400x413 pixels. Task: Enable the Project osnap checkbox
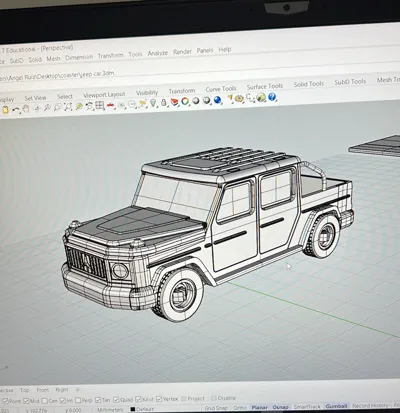(x=184, y=398)
